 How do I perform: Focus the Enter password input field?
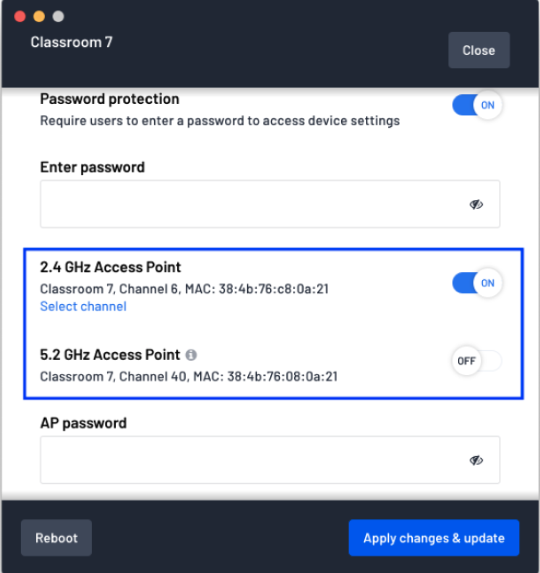coord(270,204)
